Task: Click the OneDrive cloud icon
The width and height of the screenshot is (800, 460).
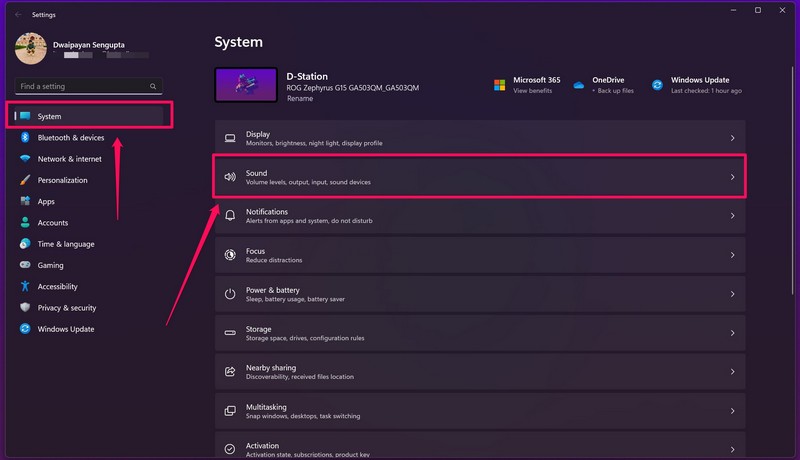Action: [x=578, y=85]
